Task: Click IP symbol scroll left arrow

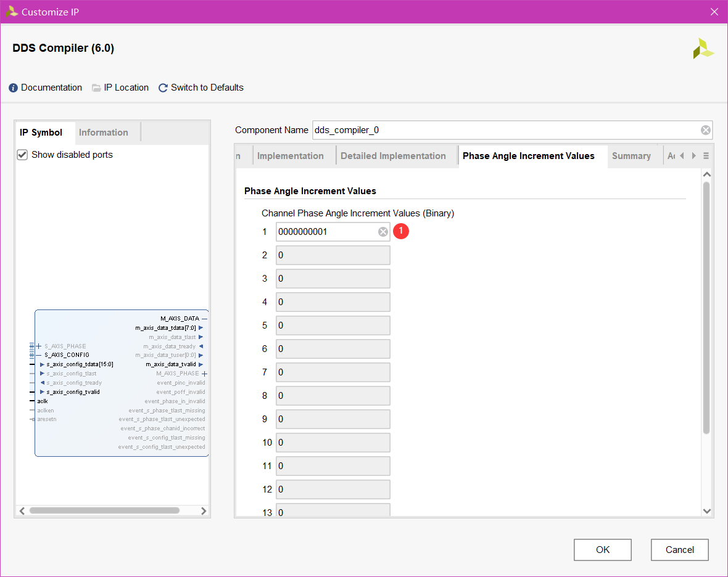Action: coord(22,510)
